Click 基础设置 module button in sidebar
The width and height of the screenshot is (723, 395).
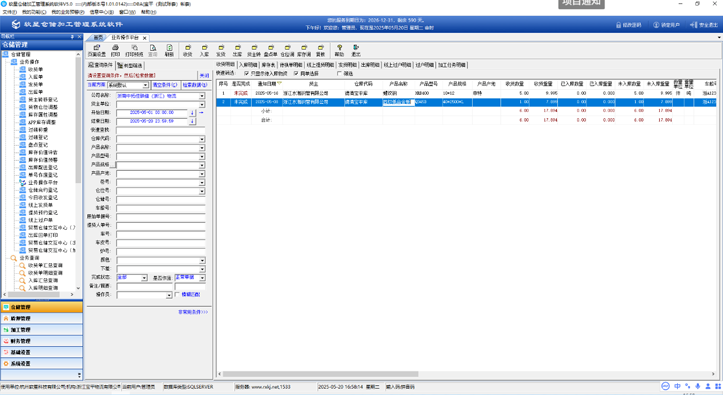click(41, 352)
